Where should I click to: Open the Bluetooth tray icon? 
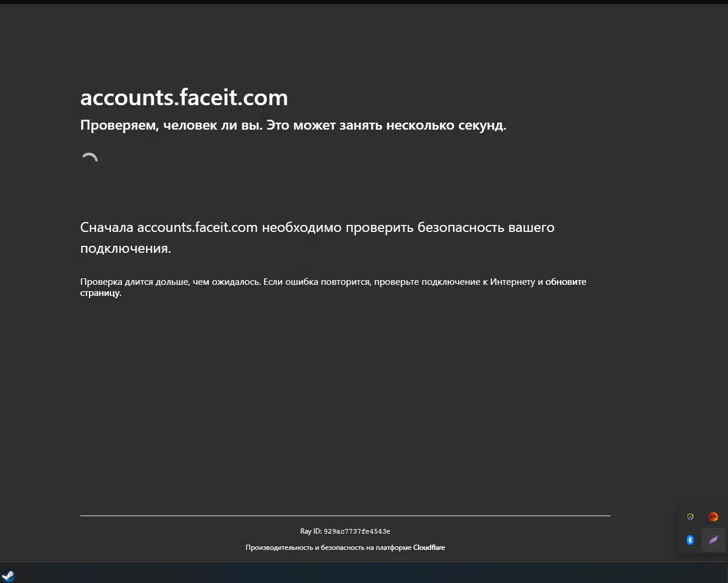coord(690,540)
